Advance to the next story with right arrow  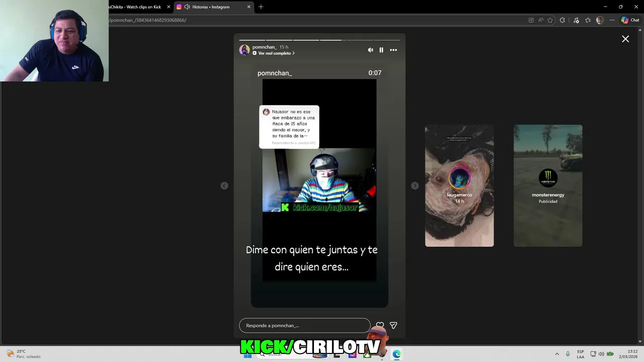[415, 186]
